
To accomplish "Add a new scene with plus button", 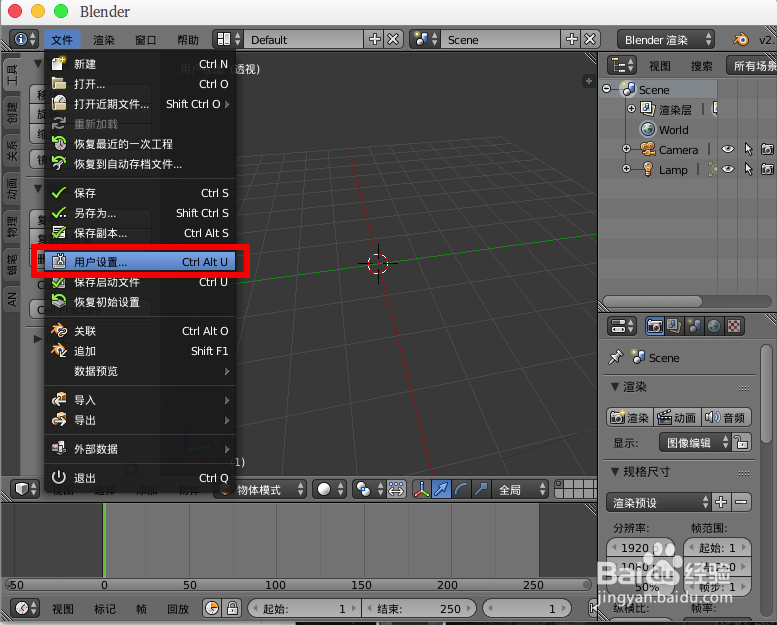I will tap(571, 39).
